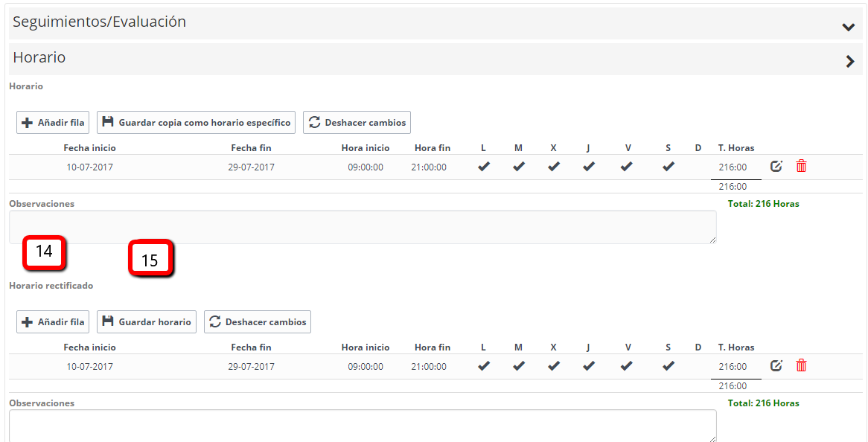
Task: Click the Fecha inicio 10-07-2017 cell in first row
Action: tap(89, 167)
